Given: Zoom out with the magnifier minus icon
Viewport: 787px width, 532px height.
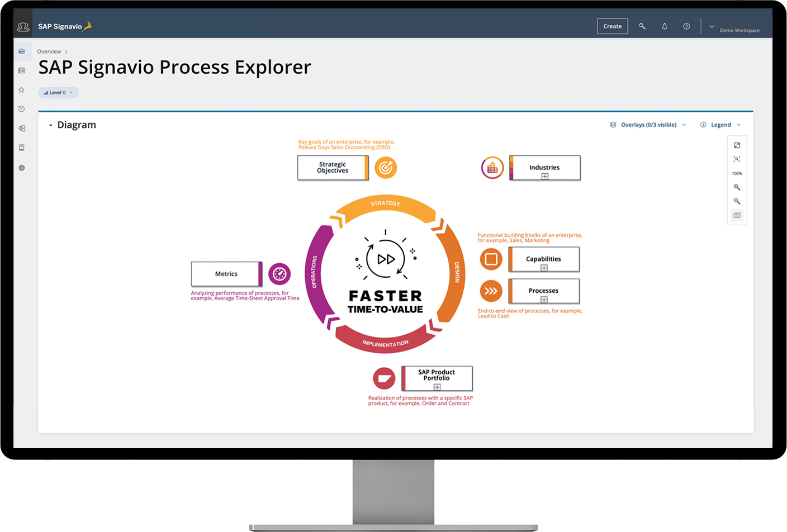Looking at the screenshot, I should [x=737, y=201].
